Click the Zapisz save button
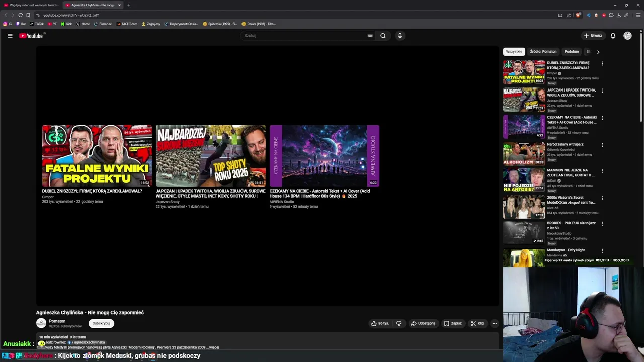 click(453, 323)
